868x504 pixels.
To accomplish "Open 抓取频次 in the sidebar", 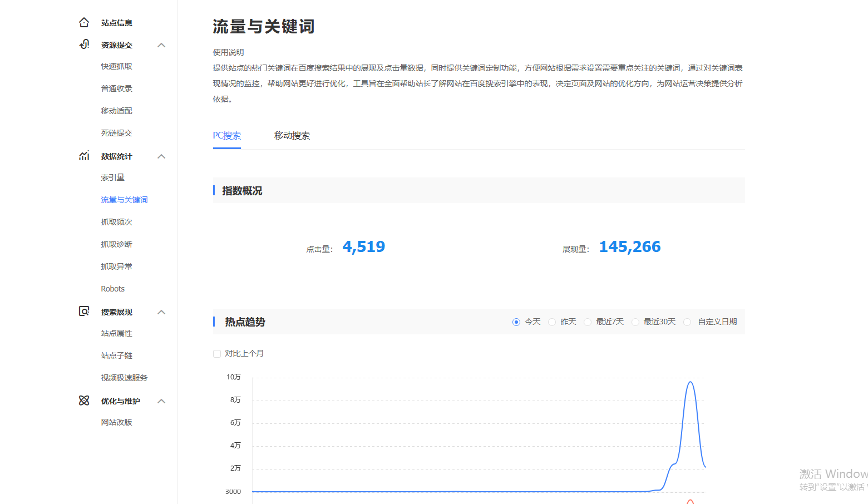I will pos(117,222).
